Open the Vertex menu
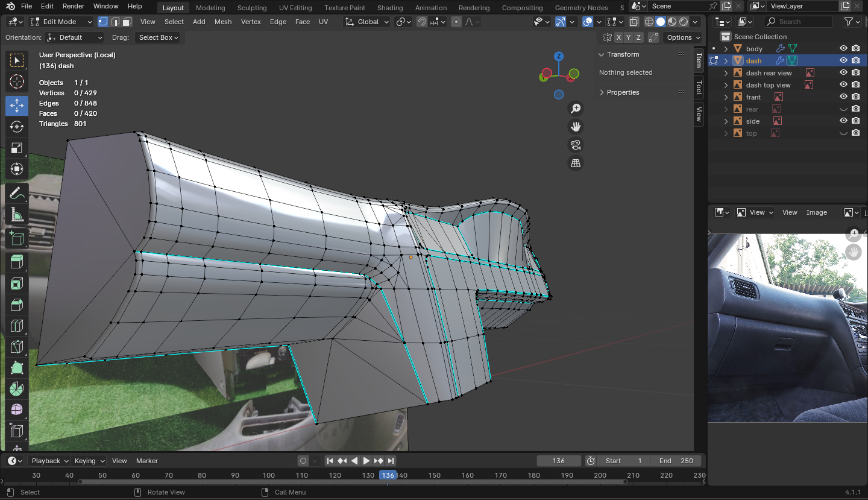 (x=251, y=22)
